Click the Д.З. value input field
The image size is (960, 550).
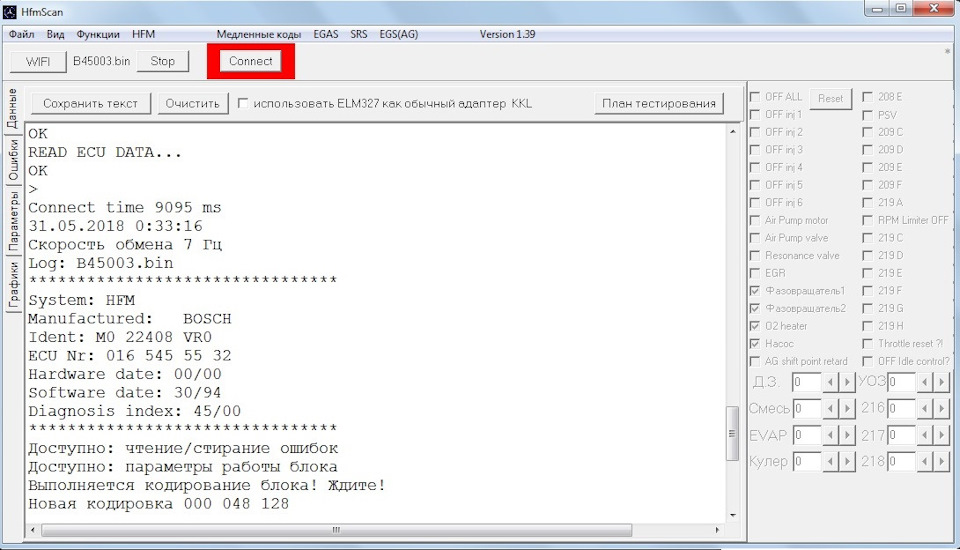tap(807, 382)
